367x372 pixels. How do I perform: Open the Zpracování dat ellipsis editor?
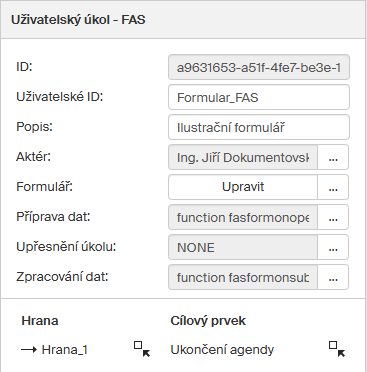tap(333, 277)
